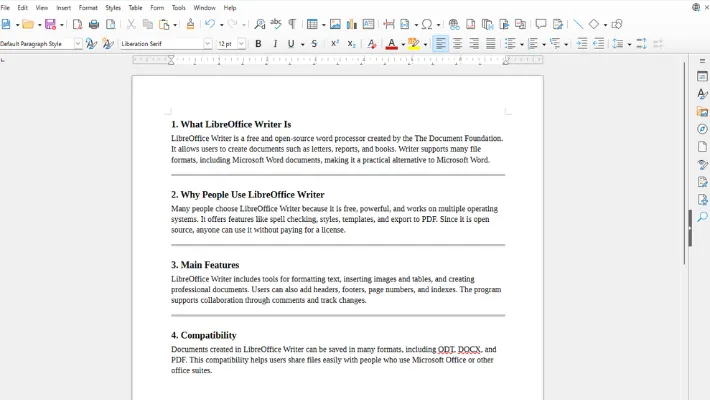Open the Paragraph Style dropdown

point(78,43)
